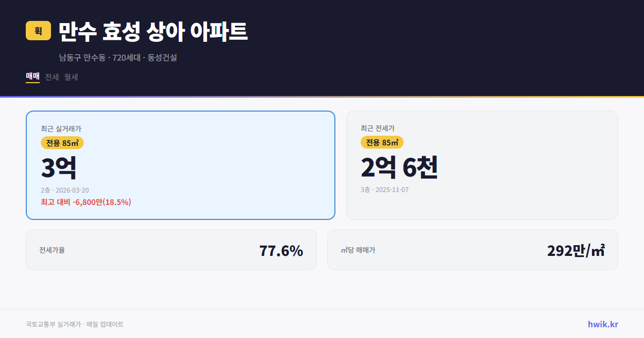Click the 3억 sale price figure
Screen dimensions: 644x338
[x=58, y=166]
